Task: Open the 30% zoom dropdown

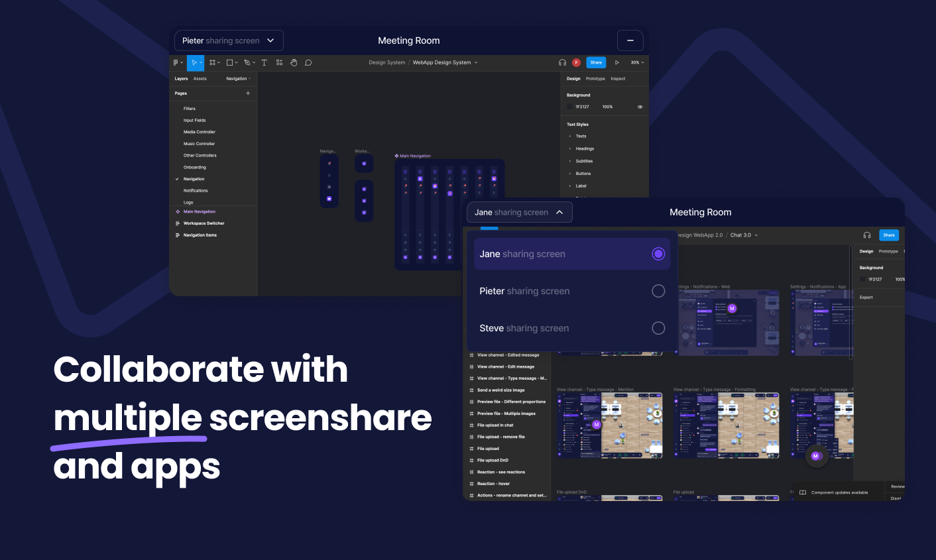Action: 637,63
